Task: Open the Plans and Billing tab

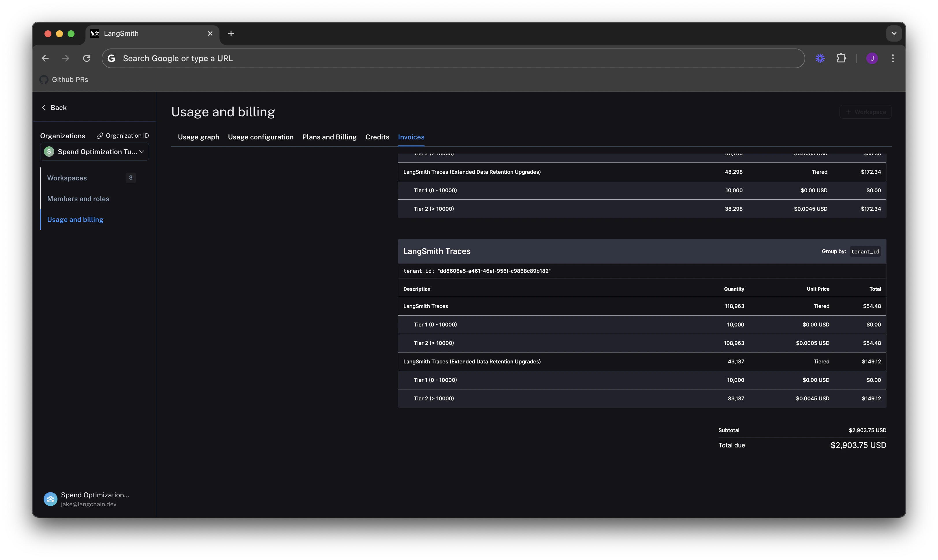Action: 329,137
